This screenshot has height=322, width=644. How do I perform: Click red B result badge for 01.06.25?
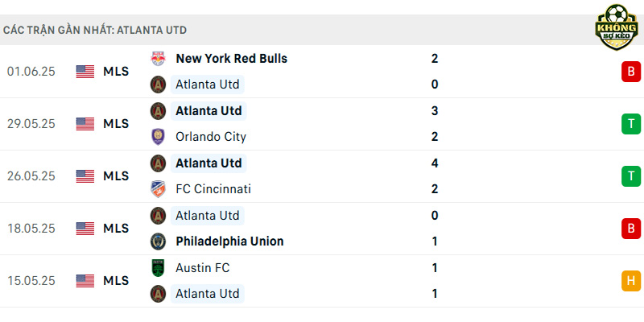tap(631, 72)
